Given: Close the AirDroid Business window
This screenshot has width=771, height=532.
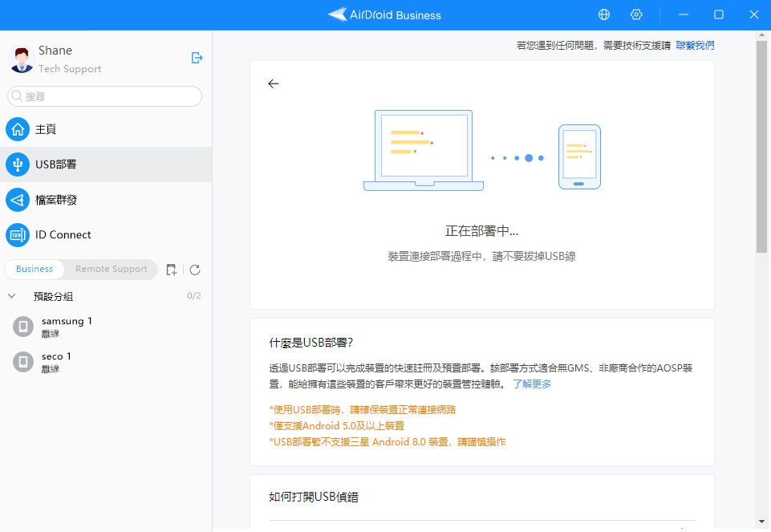Looking at the screenshot, I should [754, 14].
